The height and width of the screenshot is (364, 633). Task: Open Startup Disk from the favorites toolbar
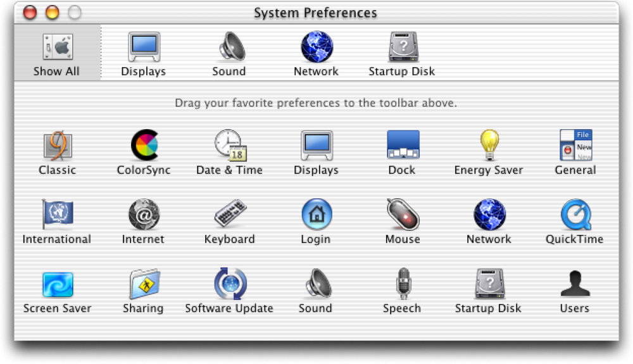pyautogui.click(x=403, y=54)
